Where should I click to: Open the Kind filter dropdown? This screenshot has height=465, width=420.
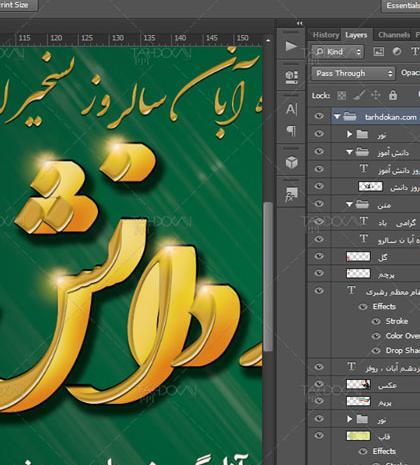(338, 52)
